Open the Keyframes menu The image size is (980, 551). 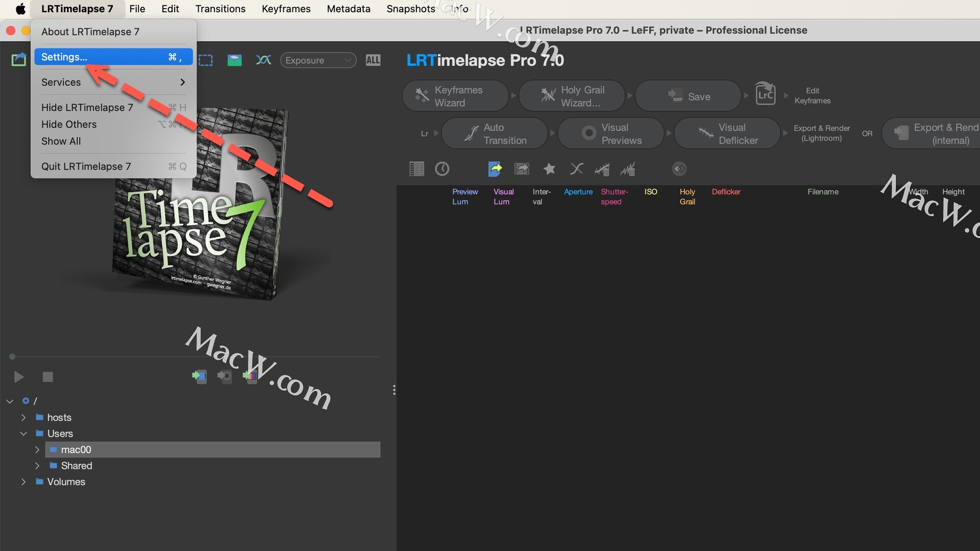[286, 9]
